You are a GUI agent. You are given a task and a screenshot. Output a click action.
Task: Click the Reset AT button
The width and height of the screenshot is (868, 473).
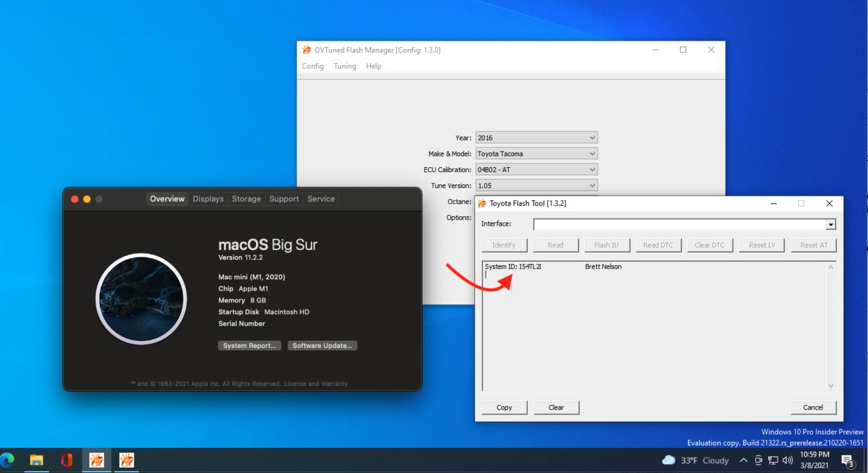coord(813,245)
